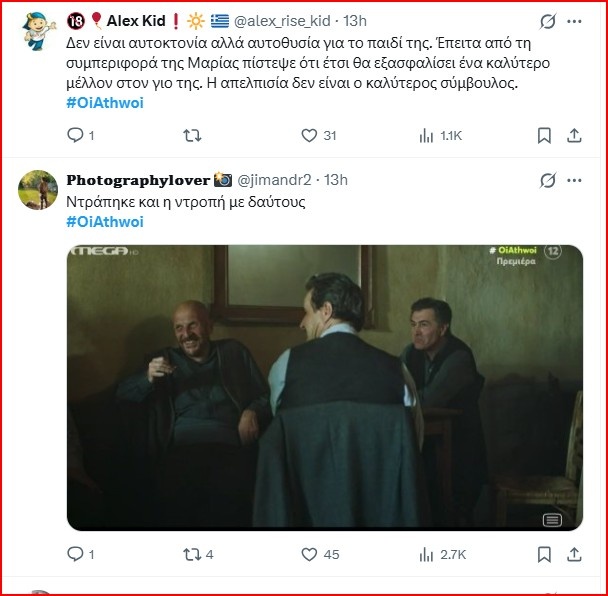Image resolution: width=608 pixels, height=596 pixels.
Task: Open more options menu on Photographylover's tweet
Action: coord(575,180)
